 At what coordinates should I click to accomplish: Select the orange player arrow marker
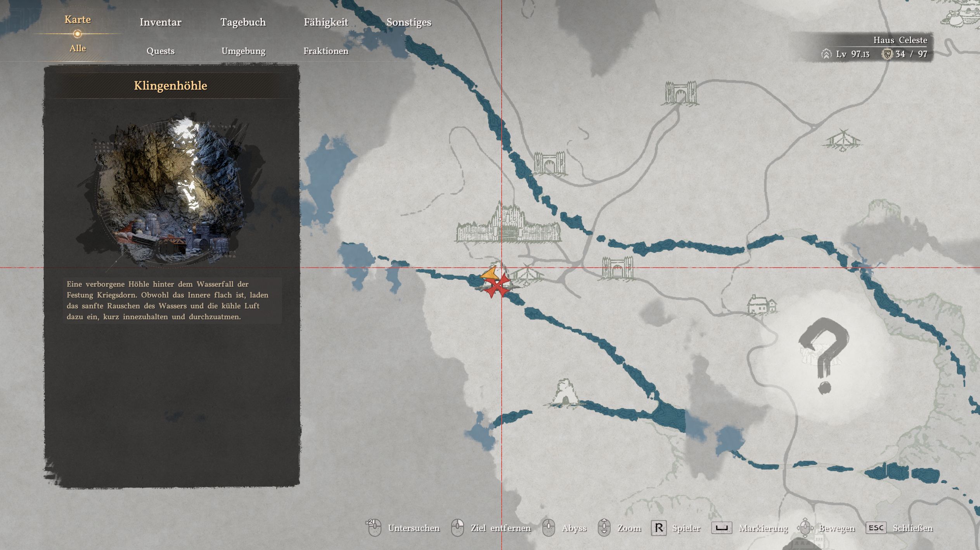pos(490,274)
